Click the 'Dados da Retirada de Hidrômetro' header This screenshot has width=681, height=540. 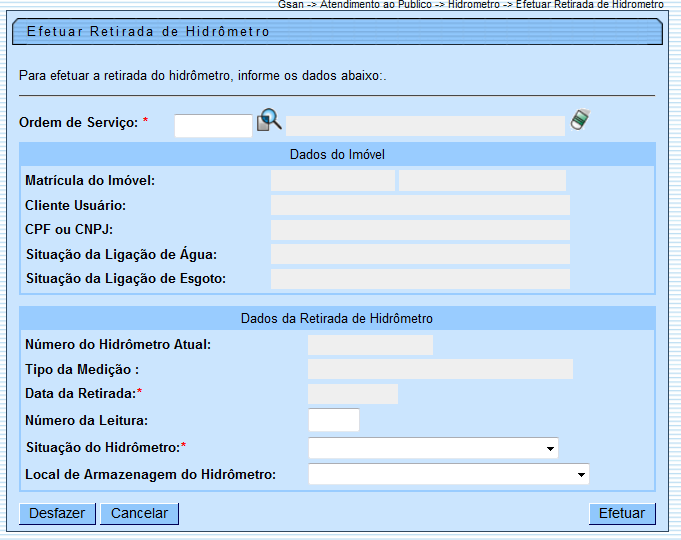pyautogui.click(x=337, y=318)
